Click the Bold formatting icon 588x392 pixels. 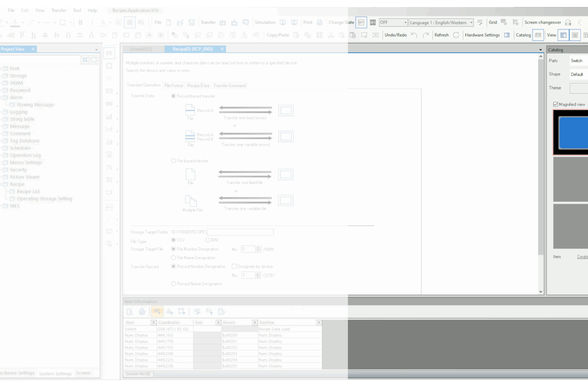(80, 23)
